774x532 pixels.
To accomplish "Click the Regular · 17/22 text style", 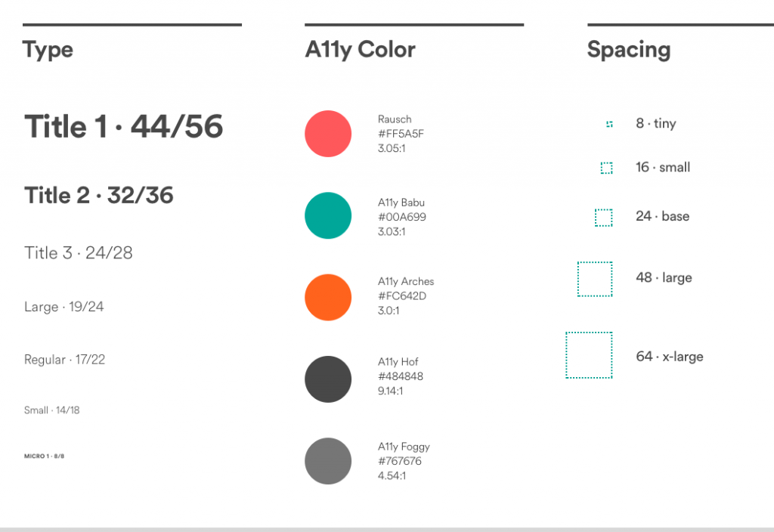I will coord(65,359).
